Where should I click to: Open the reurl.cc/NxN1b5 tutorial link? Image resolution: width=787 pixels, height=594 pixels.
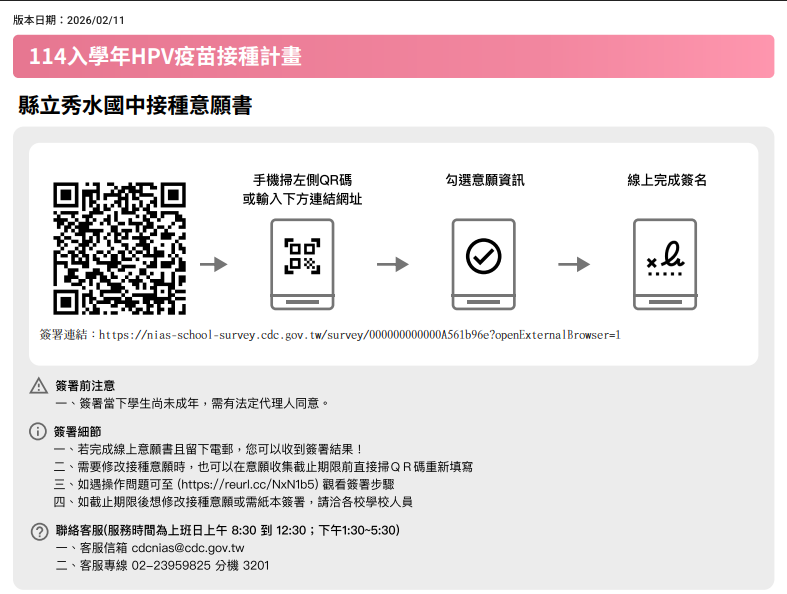248,484
